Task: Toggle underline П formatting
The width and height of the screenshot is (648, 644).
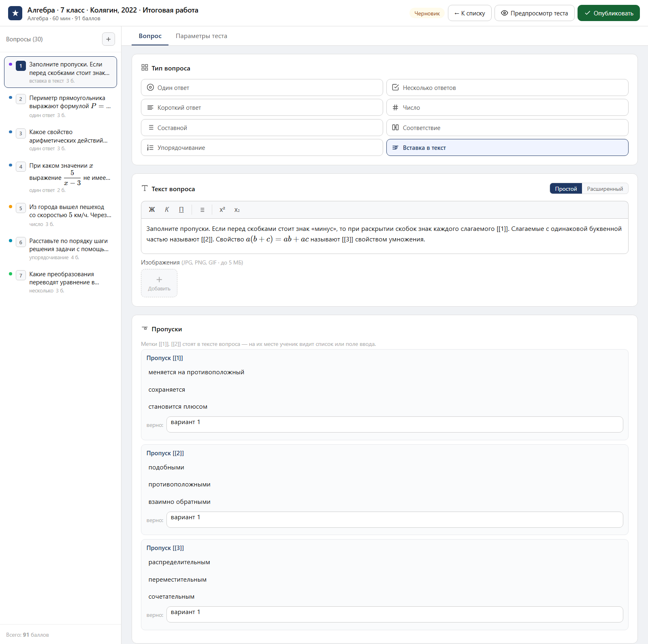Action: 181,210
